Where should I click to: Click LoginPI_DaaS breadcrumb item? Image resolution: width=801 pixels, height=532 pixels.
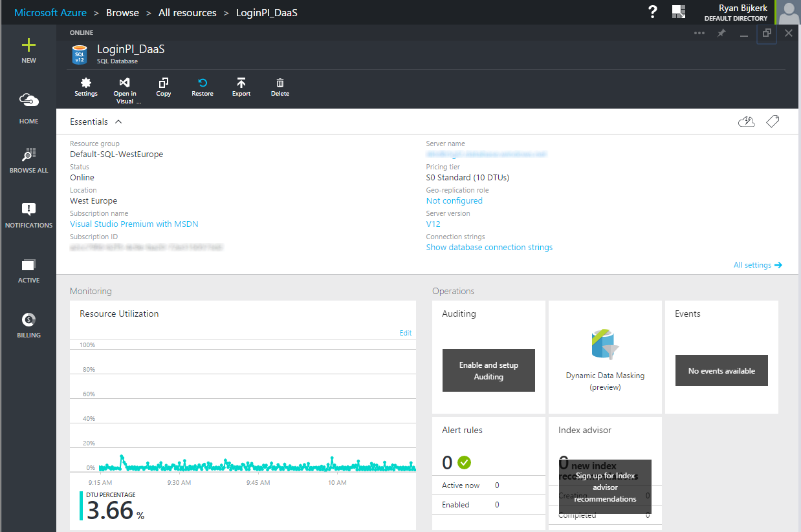tap(267, 12)
